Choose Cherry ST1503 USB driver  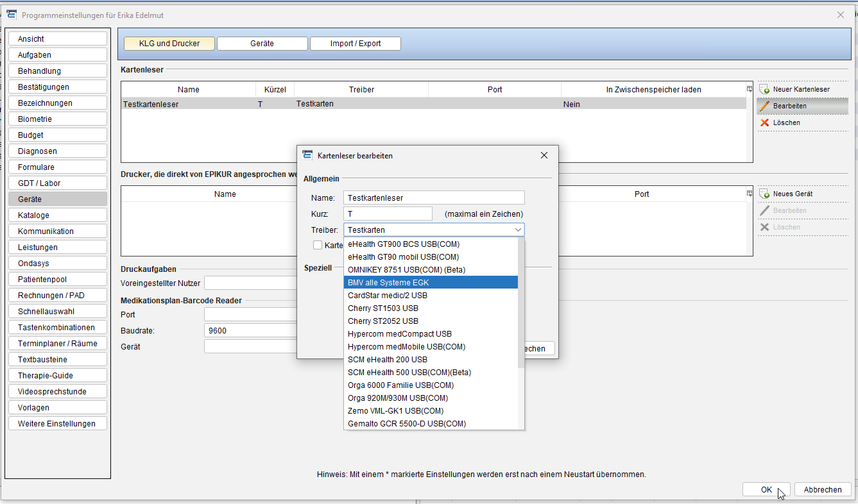[431, 308]
